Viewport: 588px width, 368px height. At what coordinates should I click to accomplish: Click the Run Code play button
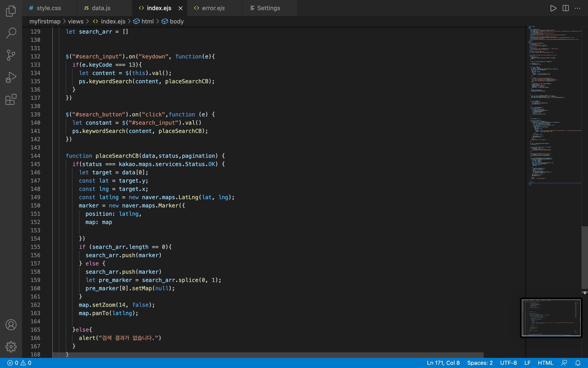(553, 8)
